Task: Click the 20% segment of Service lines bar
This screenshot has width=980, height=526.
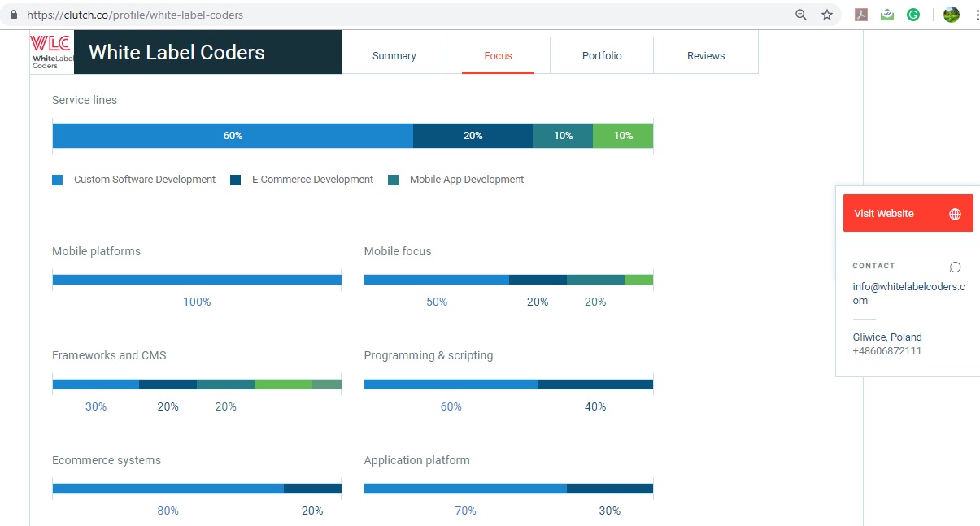Action: (x=473, y=136)
